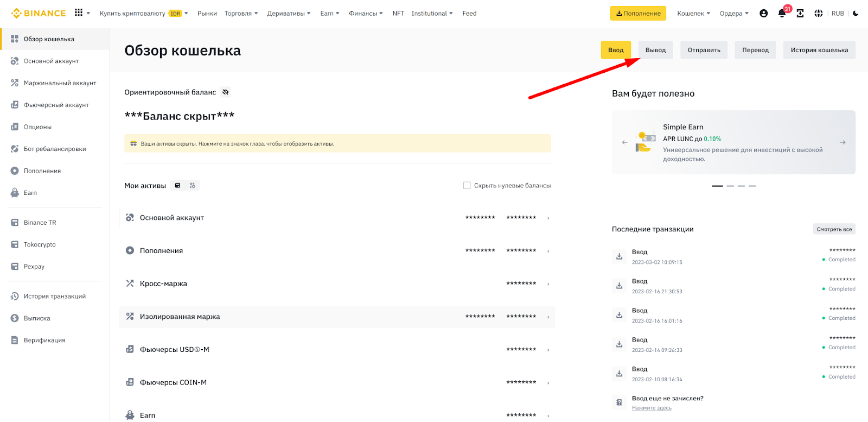Open Feed in top navigation
Viewport: 868px width, 422px height.
[469, 14]
